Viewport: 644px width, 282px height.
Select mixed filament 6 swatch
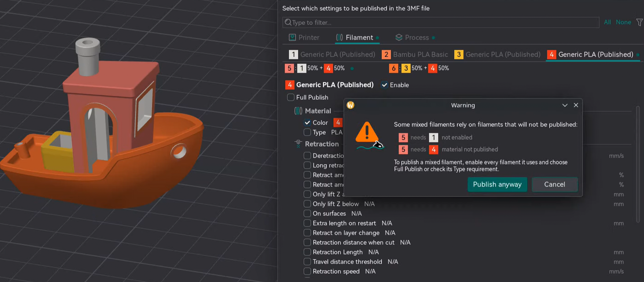pyautogui.click(x=393, y=68)
